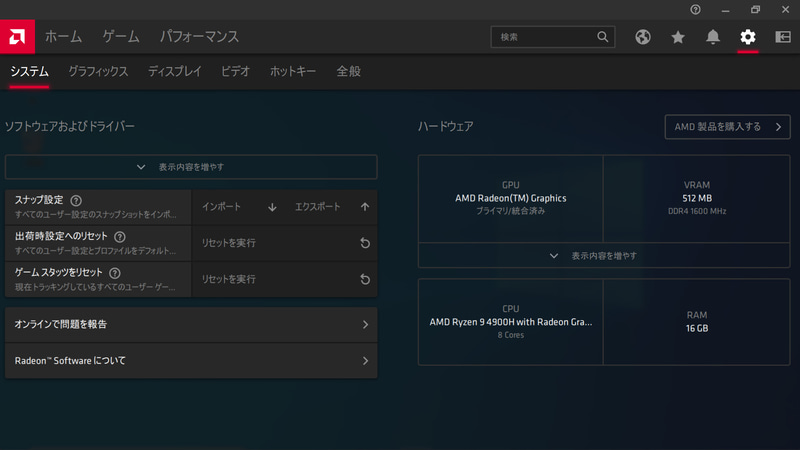Open the ディスプレイ settings tab
Screen dimensions: 800x450
[174, 71]
